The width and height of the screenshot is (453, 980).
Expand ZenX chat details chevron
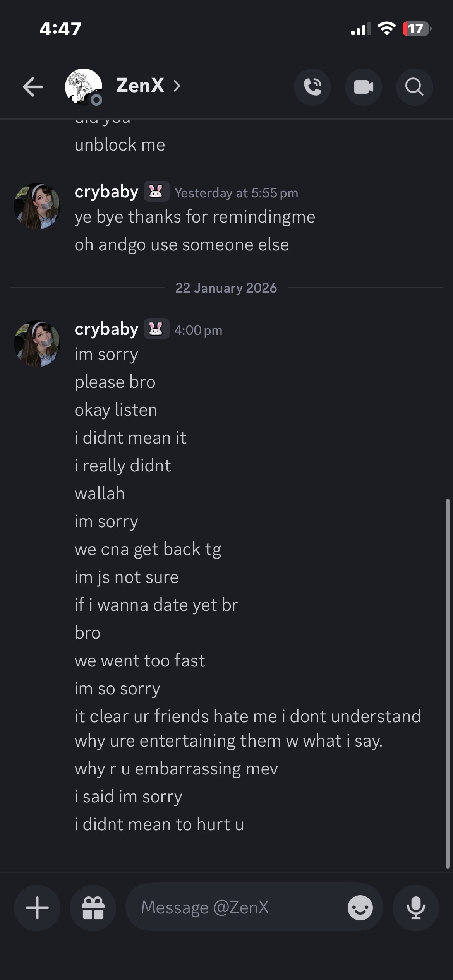[x=177, y=86]
